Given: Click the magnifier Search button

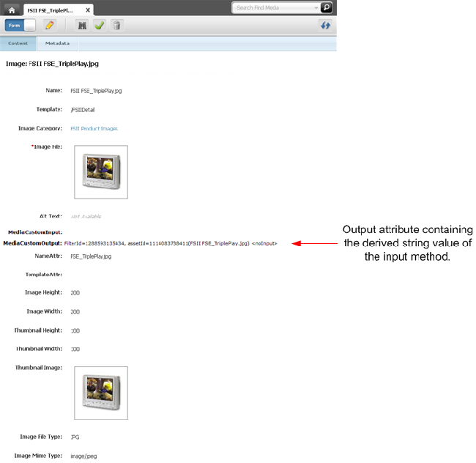Looking at the screenshot, I should 327,7.
